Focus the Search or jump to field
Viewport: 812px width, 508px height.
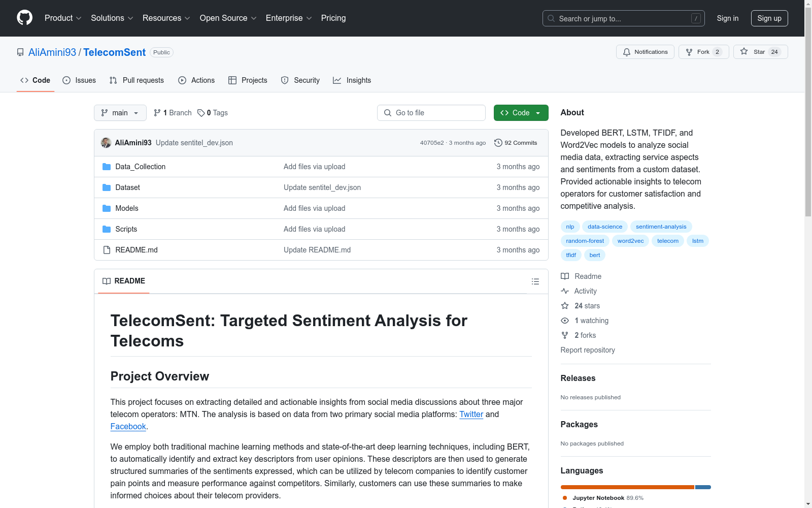click(624, 18)
